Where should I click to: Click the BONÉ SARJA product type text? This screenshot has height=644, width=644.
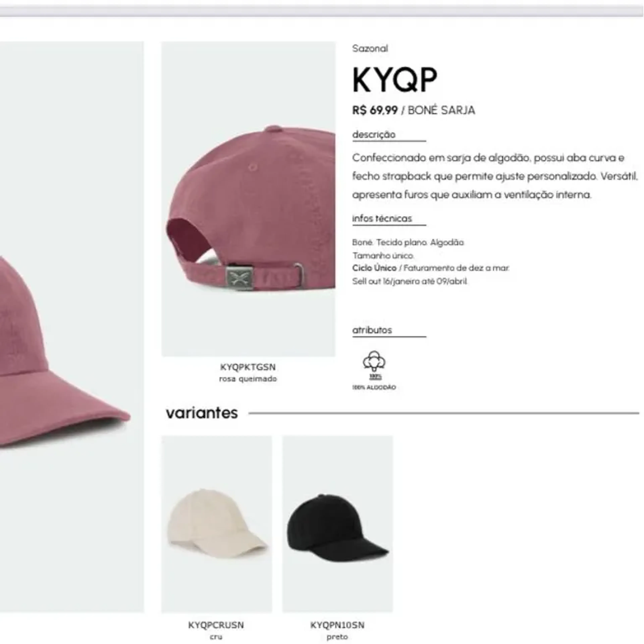click(x=441, y=110)
